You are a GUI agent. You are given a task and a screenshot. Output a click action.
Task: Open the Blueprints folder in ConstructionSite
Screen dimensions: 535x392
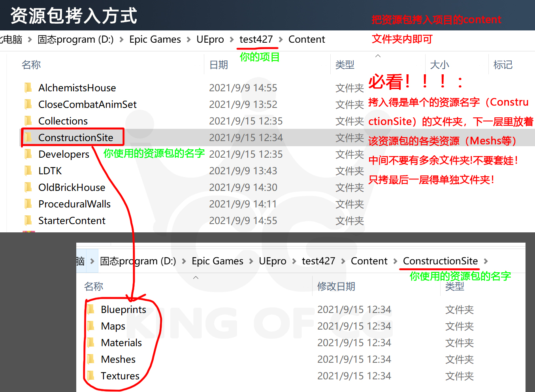coord(123,309)
